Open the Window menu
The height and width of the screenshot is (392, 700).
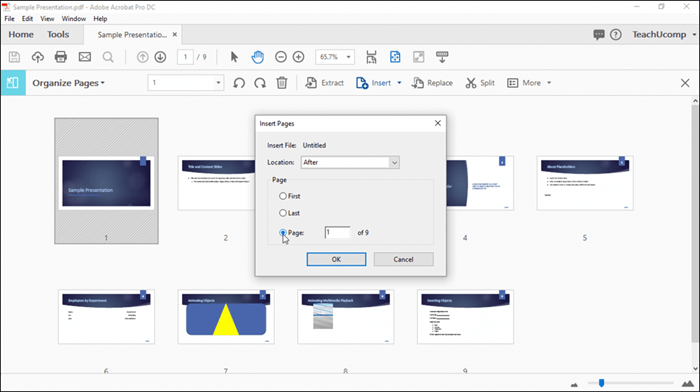pos(74,19)
